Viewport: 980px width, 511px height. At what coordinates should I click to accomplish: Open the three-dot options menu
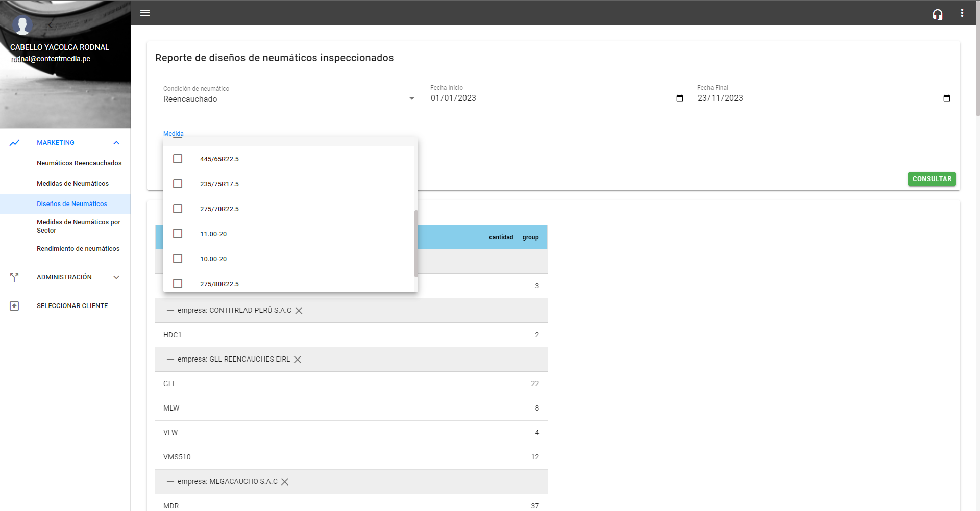click(x=962, y=13)
